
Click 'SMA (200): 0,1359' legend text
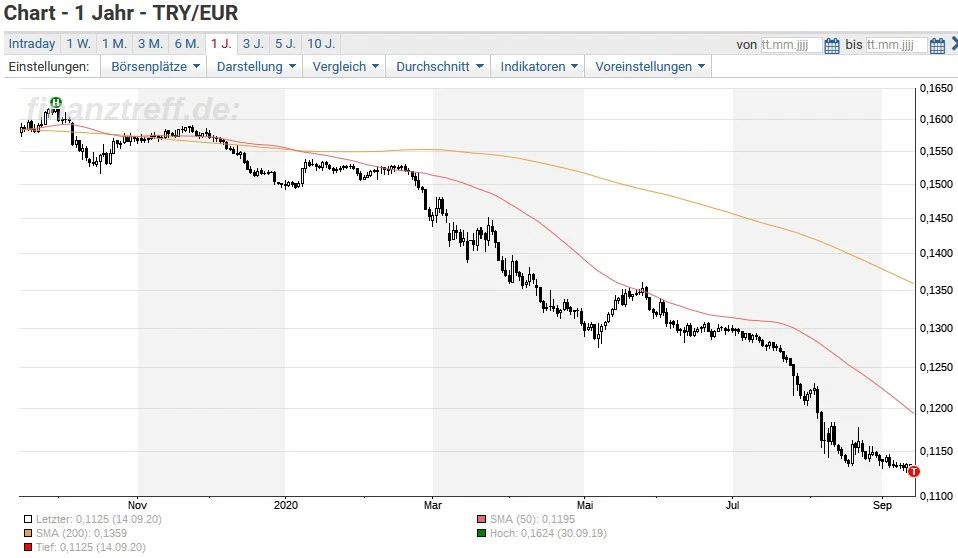[x=81, y=534]
